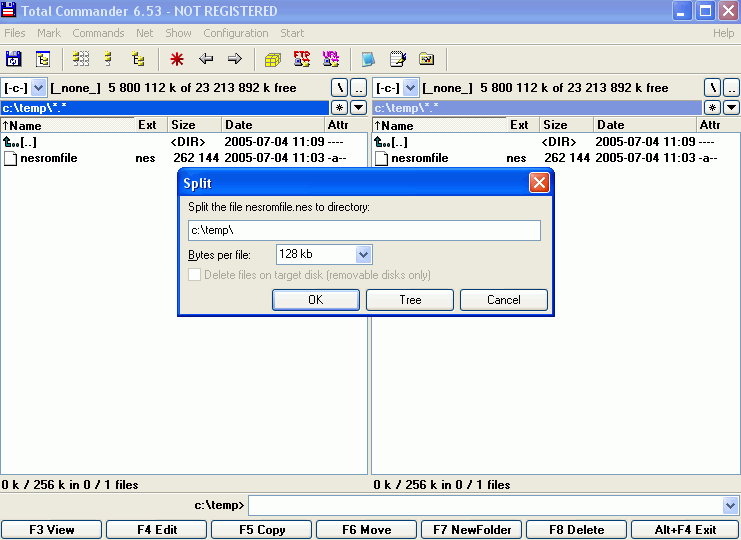
Task: Open the notepad editor icon
Action: [x=397, y=59]
